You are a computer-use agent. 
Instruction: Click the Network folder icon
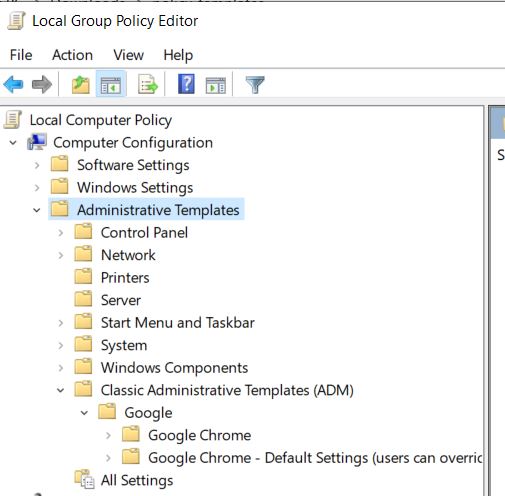click(83, 254)
